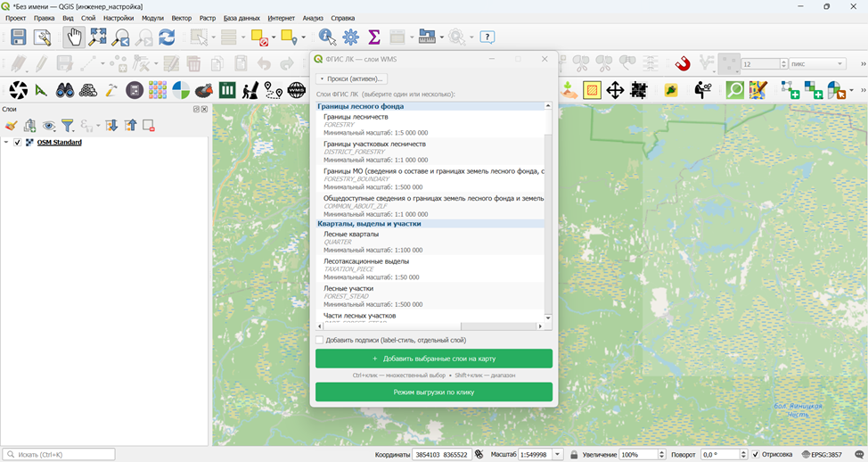Click vertical scrollbar of WMS layer list
The image size is (868, 462).
click(x=548, y=212)
